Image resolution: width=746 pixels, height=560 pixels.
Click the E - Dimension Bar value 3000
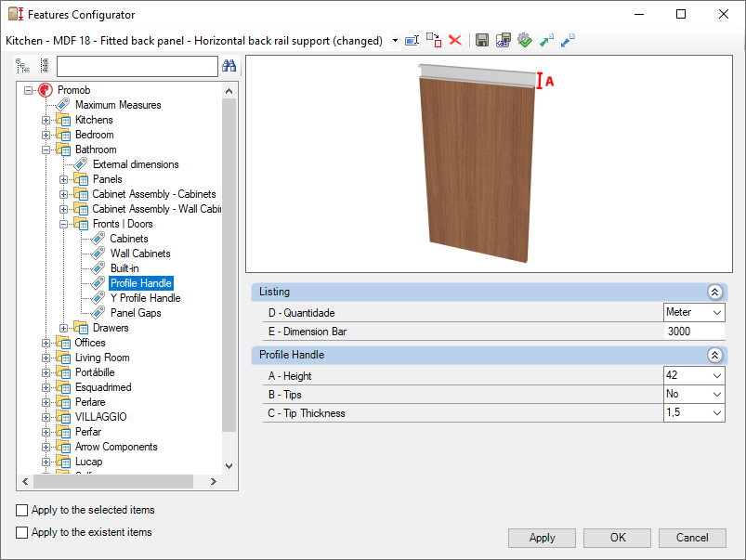[x=694, y=332]
